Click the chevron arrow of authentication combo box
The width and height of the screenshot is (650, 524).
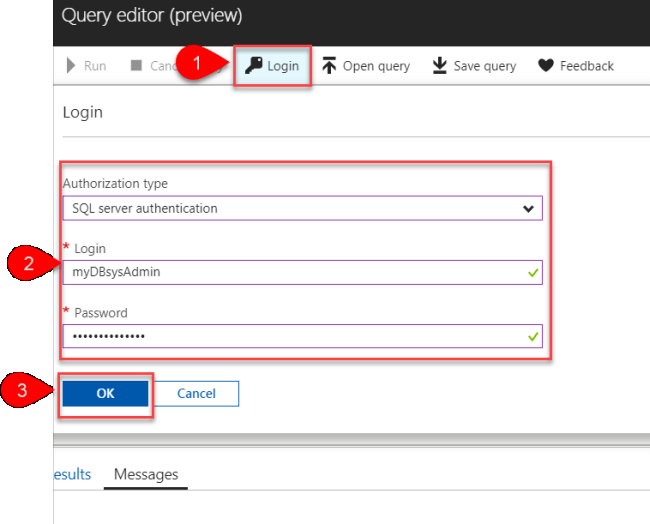coord(528,209)
